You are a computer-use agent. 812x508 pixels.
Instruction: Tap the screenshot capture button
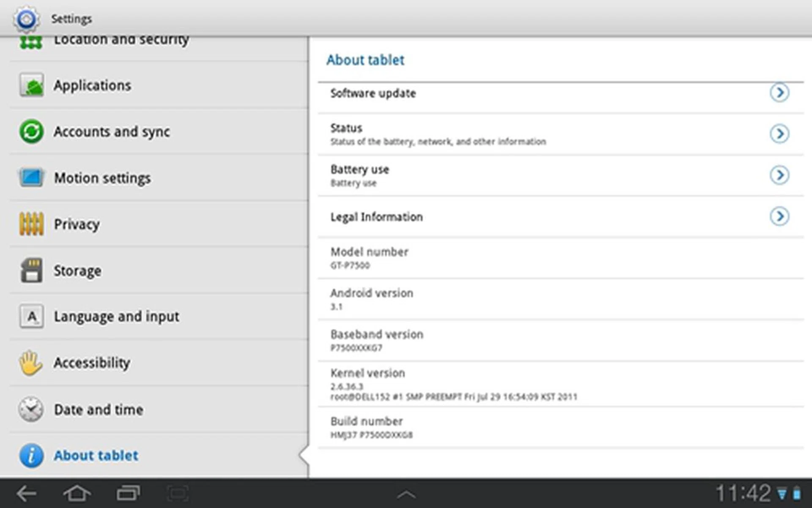(x=178, y=493)
